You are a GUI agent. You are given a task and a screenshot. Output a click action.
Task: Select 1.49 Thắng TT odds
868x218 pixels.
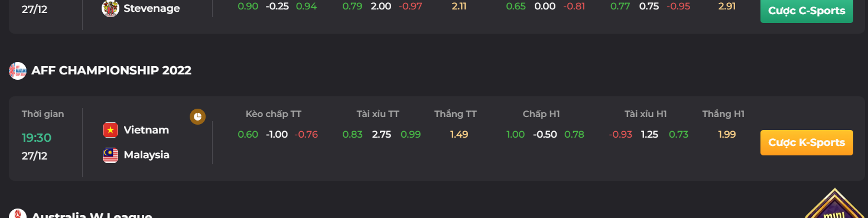click(459, 134)
